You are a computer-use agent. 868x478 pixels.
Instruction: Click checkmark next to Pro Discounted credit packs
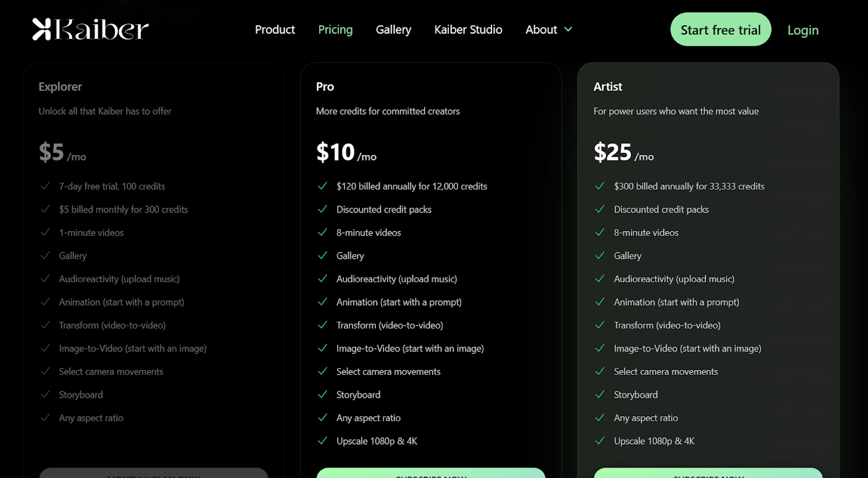point(322,209)
